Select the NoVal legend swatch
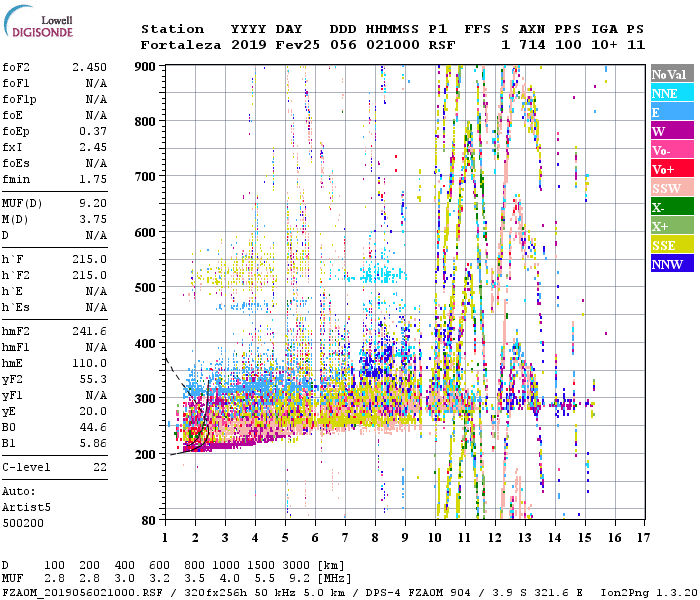 pos(672,74)
